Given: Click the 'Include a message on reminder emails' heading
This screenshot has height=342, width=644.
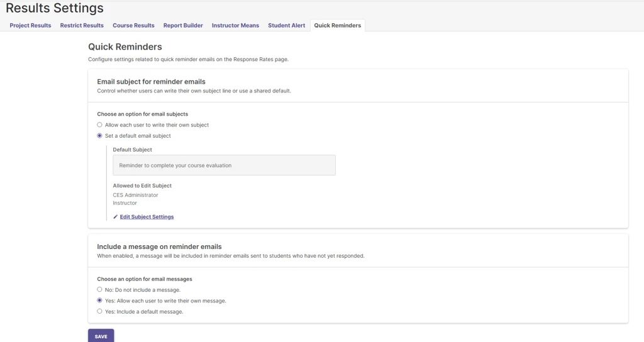Looking at the screenshot, I should pos(159,246).
